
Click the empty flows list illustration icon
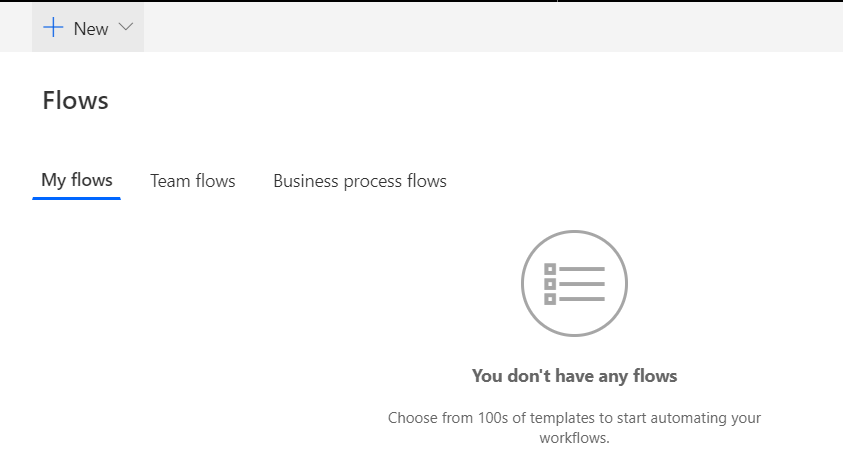click(574, 283)
